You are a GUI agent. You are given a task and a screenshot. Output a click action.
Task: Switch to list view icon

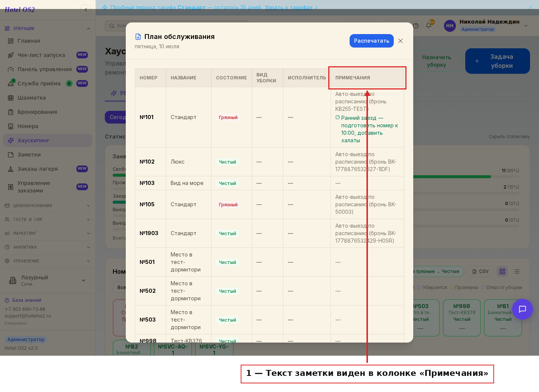pyautogui.click(x=517, y=271)
